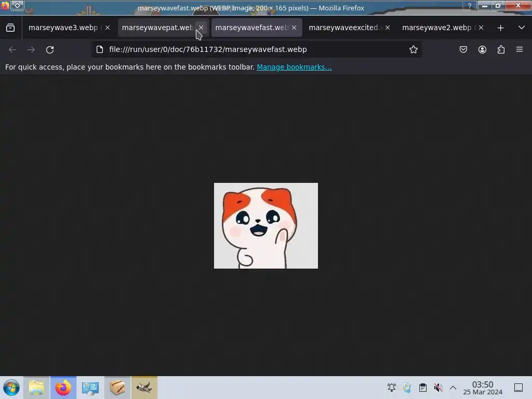532x399 pixels.
Task: Open the start menu orb
Action: click(11, 388)
